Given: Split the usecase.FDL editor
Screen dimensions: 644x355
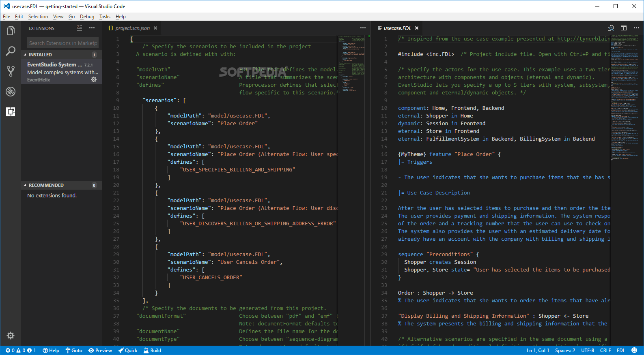Looking at the screenshot, I should (624, 28).
